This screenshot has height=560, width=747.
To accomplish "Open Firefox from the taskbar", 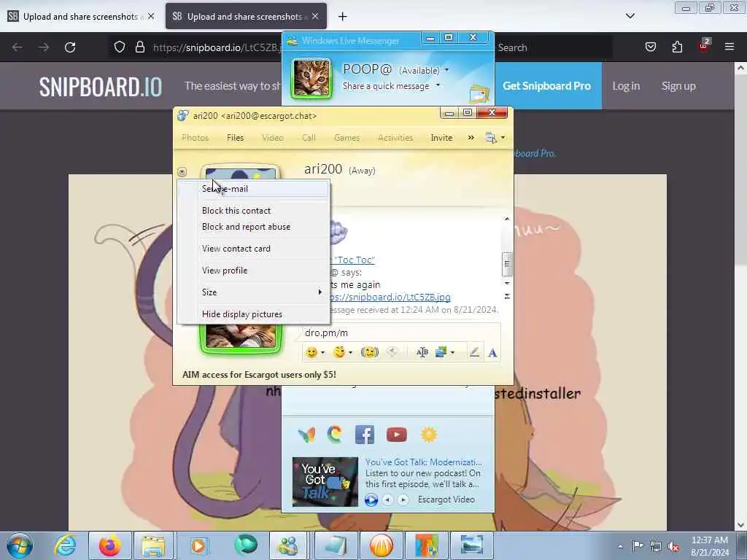I will 110,545.
